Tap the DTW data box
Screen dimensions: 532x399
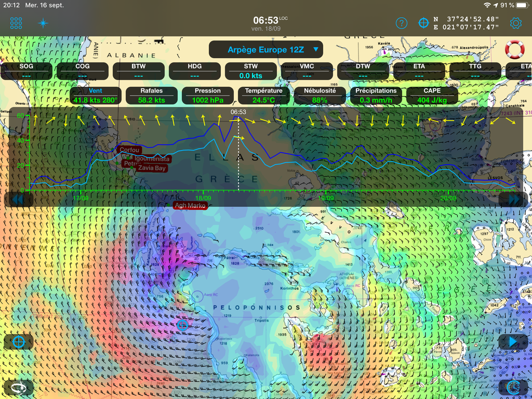click(363, 71)
